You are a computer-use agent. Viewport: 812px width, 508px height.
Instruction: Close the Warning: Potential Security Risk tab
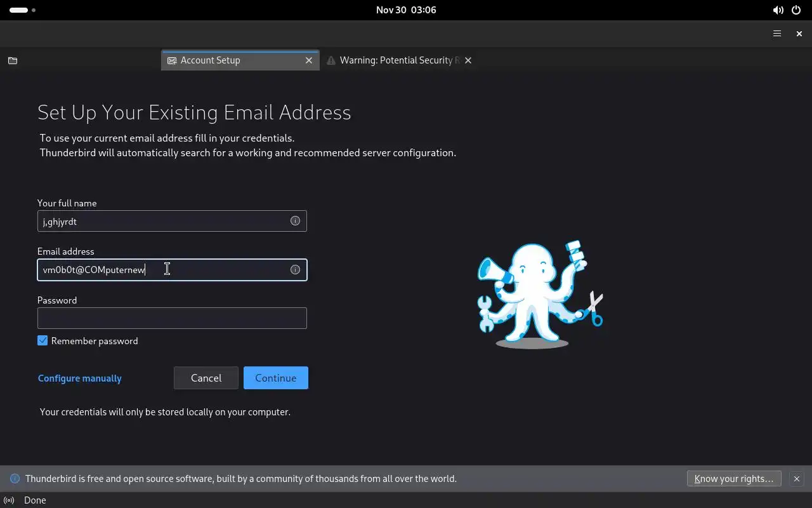click(x=468, y=60)
